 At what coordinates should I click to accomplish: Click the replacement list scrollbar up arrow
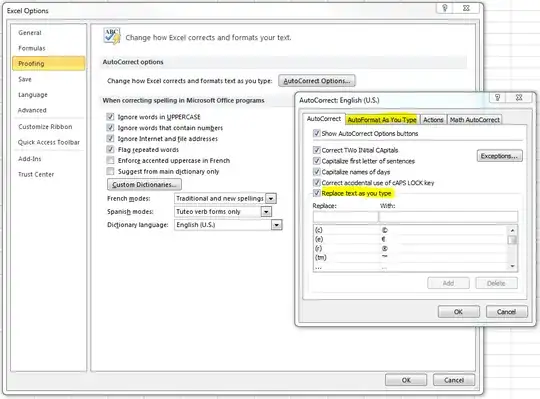tap(512, 230)
